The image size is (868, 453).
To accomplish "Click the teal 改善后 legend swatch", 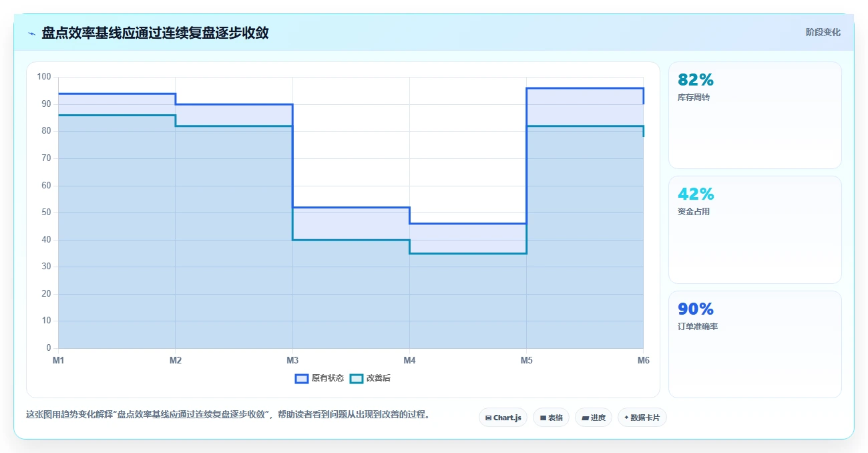I will point(357,379).
